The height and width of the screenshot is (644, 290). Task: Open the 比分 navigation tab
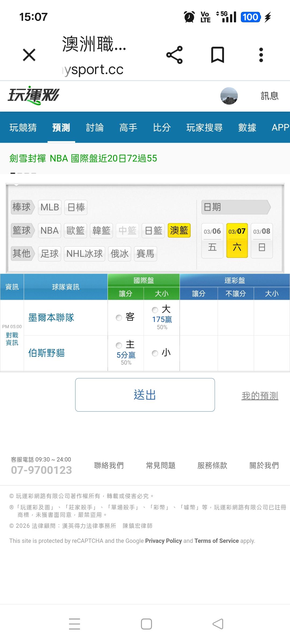point(162,127)
